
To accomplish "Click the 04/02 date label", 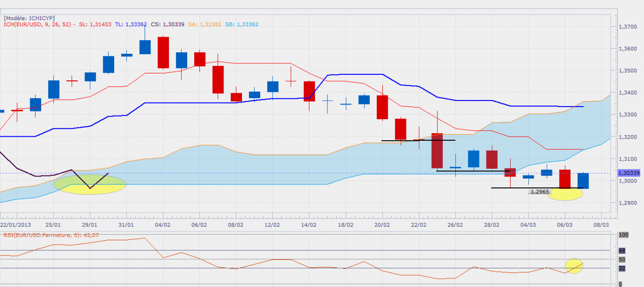I will (x=163, y=225).
